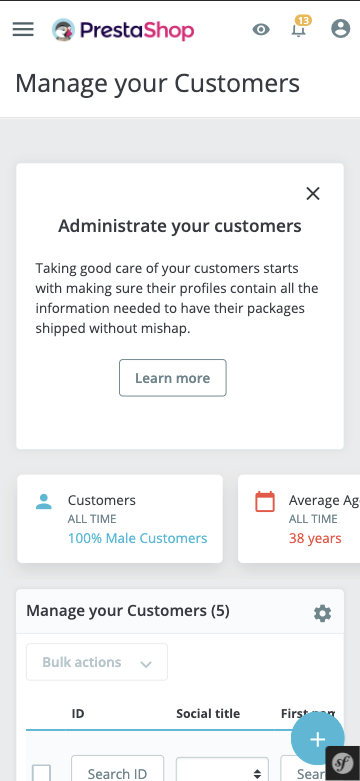Open notifications bell with 13 badge

(x=299, y=28)
